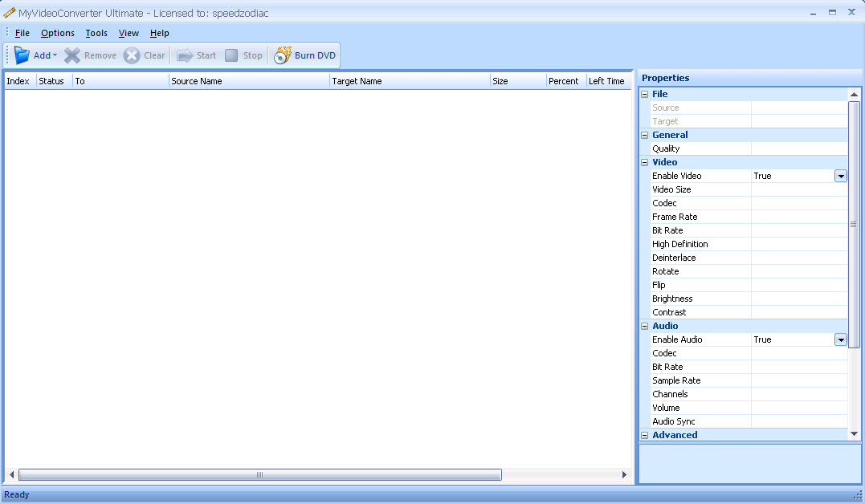This screenshot has height=504, width=865.
Task: Click the Burn DVD disc icon
Action: click(x=283, y=55)
